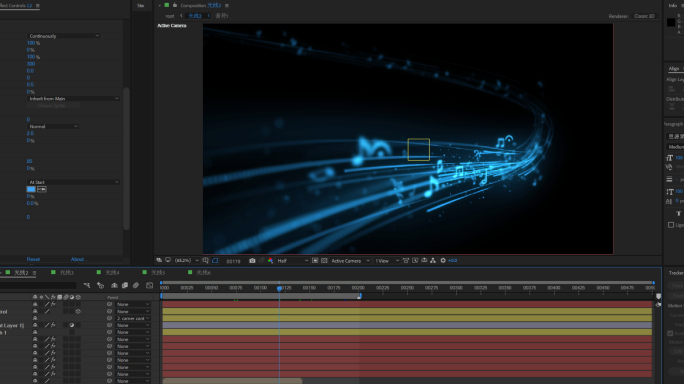Viewport: 684px width, 384px height.
Task: Toggle the Fast Previews icon
Action: (415, 261)
